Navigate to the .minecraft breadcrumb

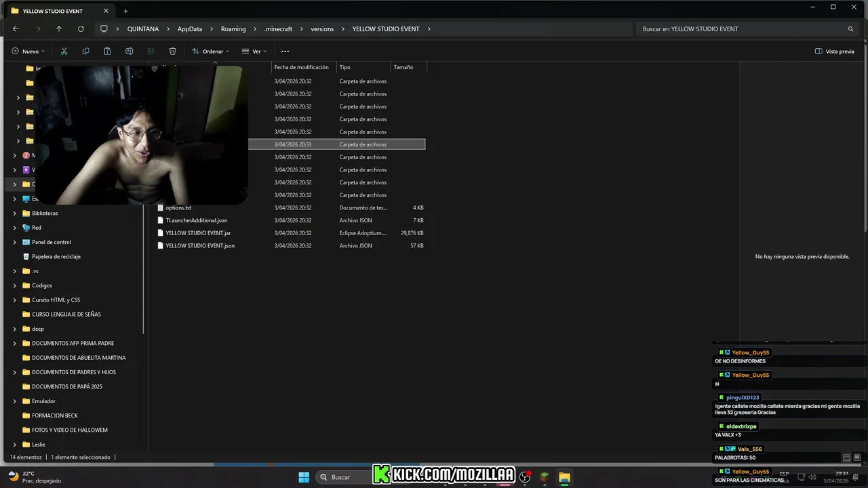coord(278,28)
